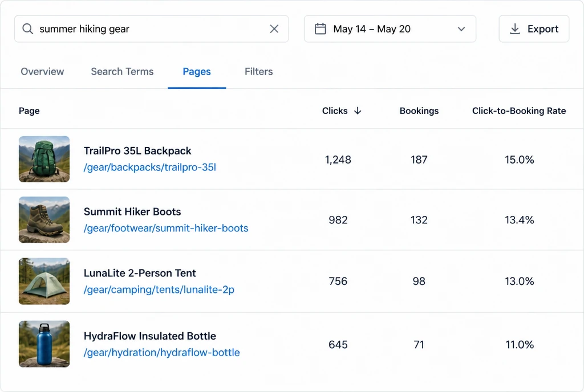Open the Summit Hiker Boots thumbnail
The height and width of the screenshot is (392, 584).
click(44, 220)
